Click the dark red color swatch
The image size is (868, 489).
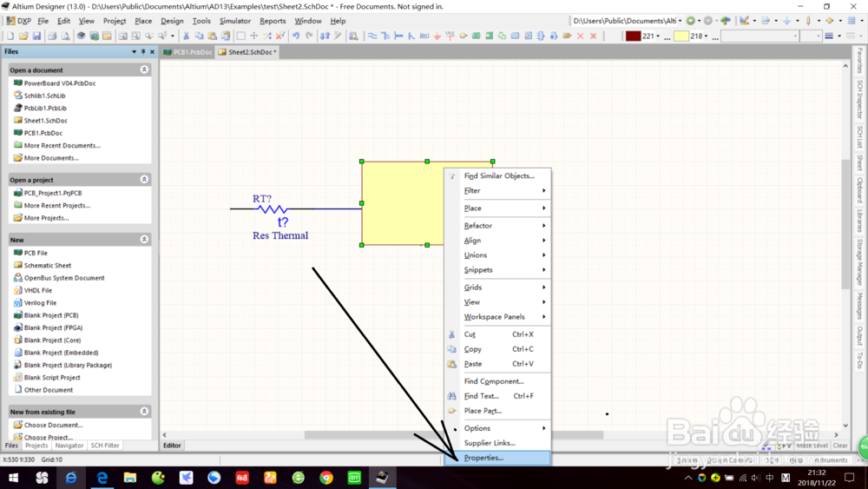click(634, 36)
